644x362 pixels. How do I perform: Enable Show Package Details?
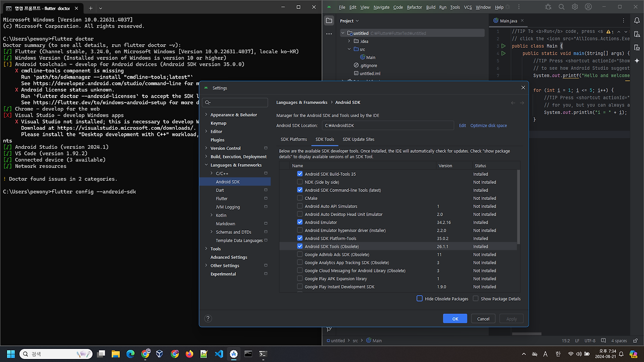475,298
